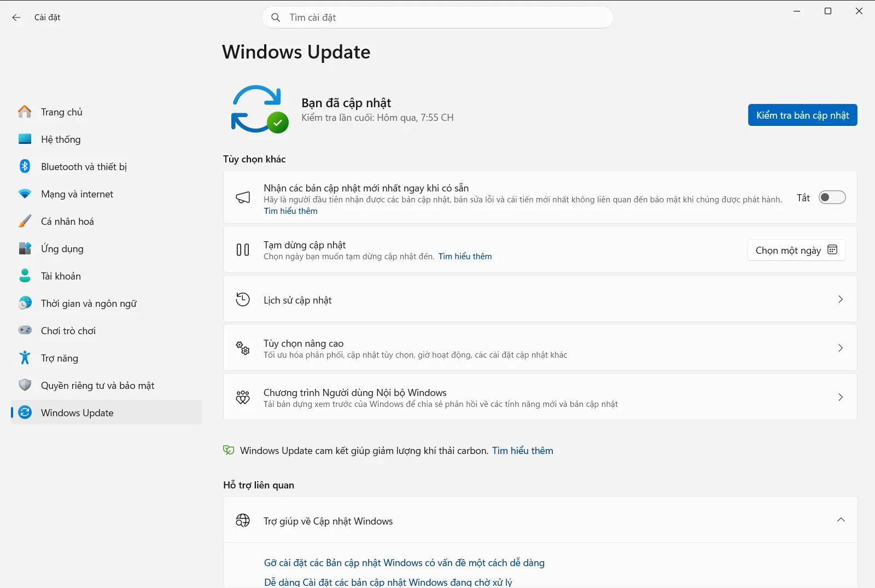
Task: Click the Tài khoản person icon
Action: [x=25, y=276]
